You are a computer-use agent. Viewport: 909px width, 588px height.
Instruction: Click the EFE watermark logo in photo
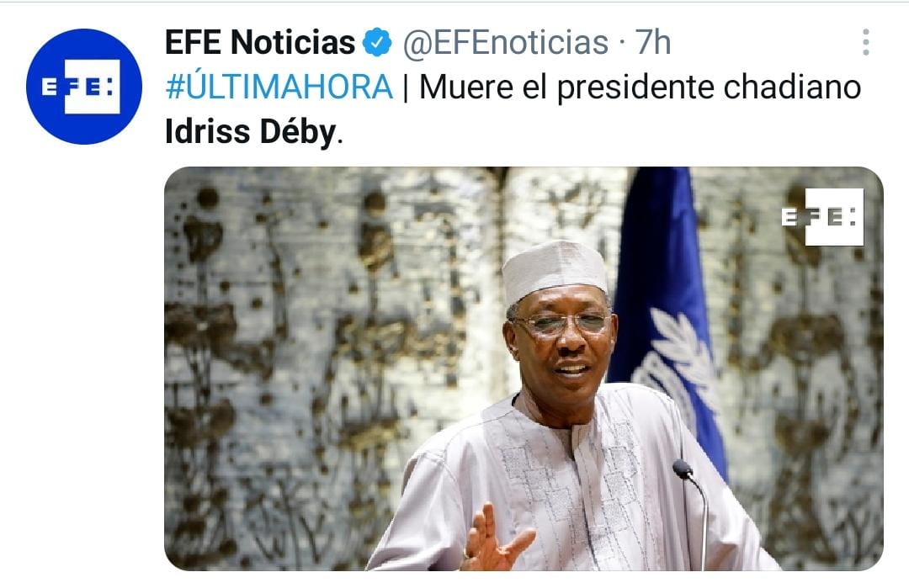click(x=822, y=217)
